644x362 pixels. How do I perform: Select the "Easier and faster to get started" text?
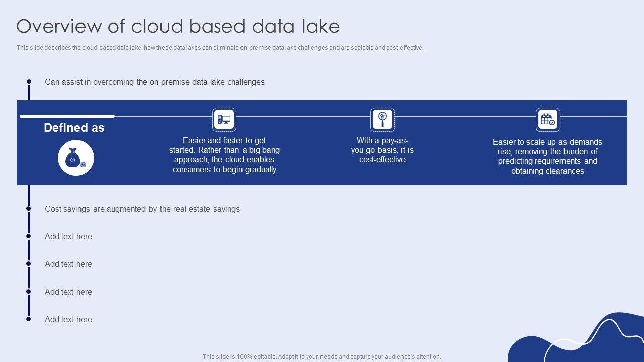pyautogui.click(x=224, y=155)
